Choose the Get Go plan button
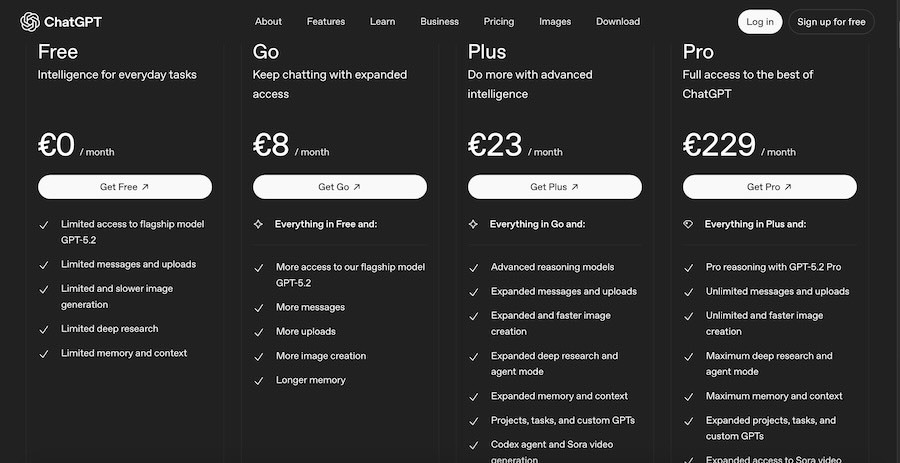900x463 pixels. [x=340, y=187]
